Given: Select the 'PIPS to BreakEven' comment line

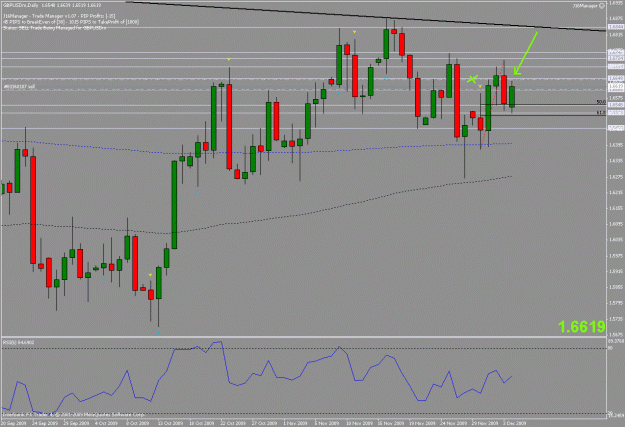Looking at the screenshot, I should point(71,22).
